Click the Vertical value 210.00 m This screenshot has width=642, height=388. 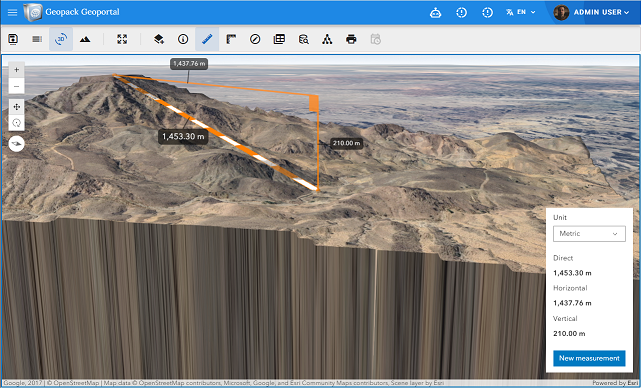point(569,334)
